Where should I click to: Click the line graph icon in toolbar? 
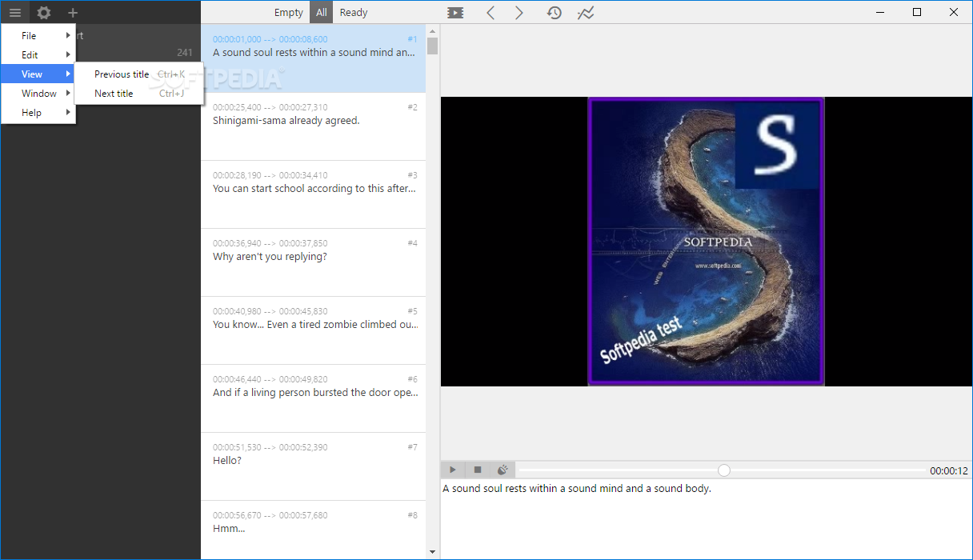(x=586, y=13)
